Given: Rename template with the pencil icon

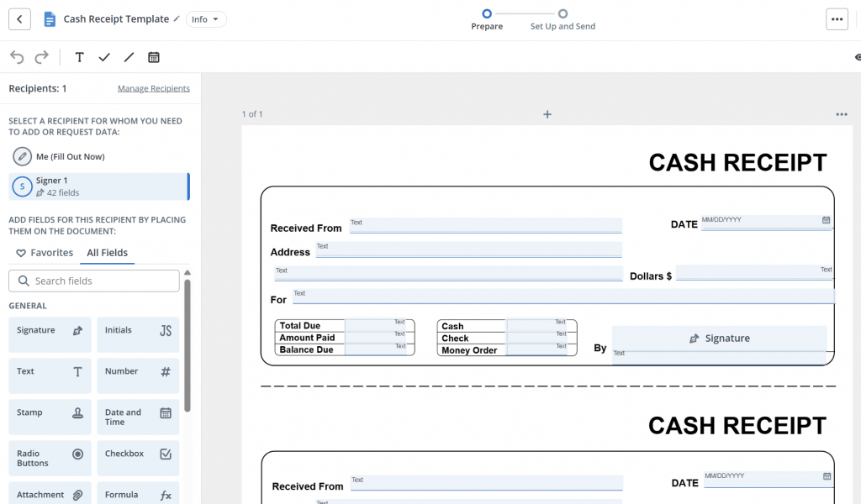Looking at the screenshot, I should [177, 18].
